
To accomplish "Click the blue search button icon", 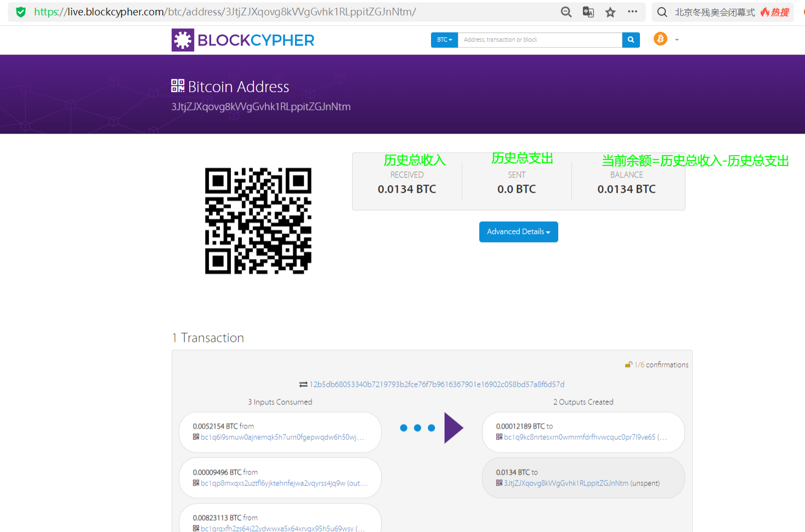I will click(x=631, y=39).
